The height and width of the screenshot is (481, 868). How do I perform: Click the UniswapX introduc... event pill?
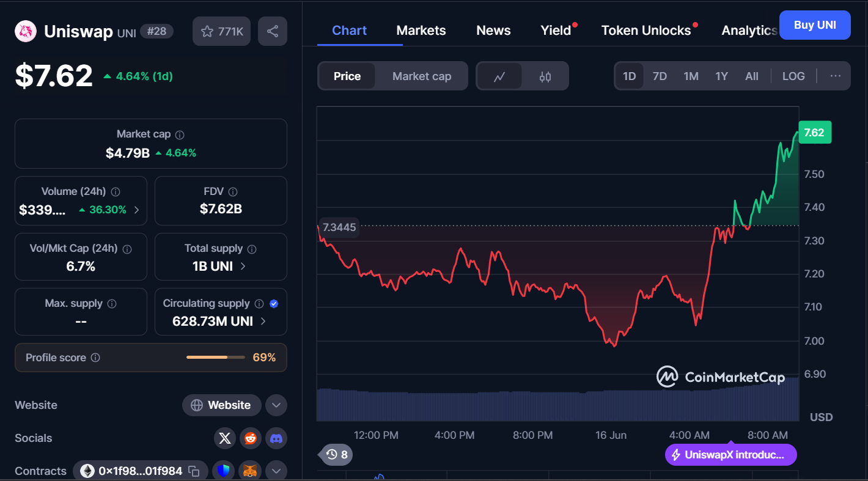click(x=731, y=455)
